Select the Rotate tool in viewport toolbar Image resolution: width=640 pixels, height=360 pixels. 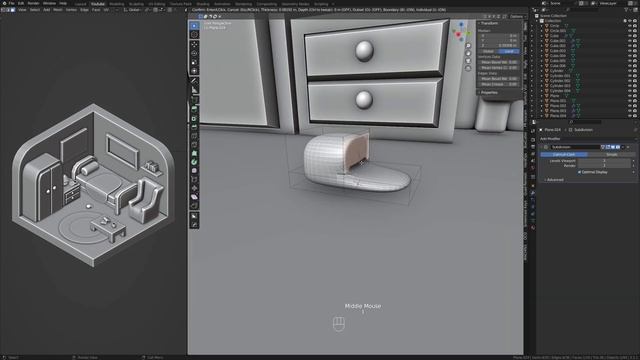[194, 53]
